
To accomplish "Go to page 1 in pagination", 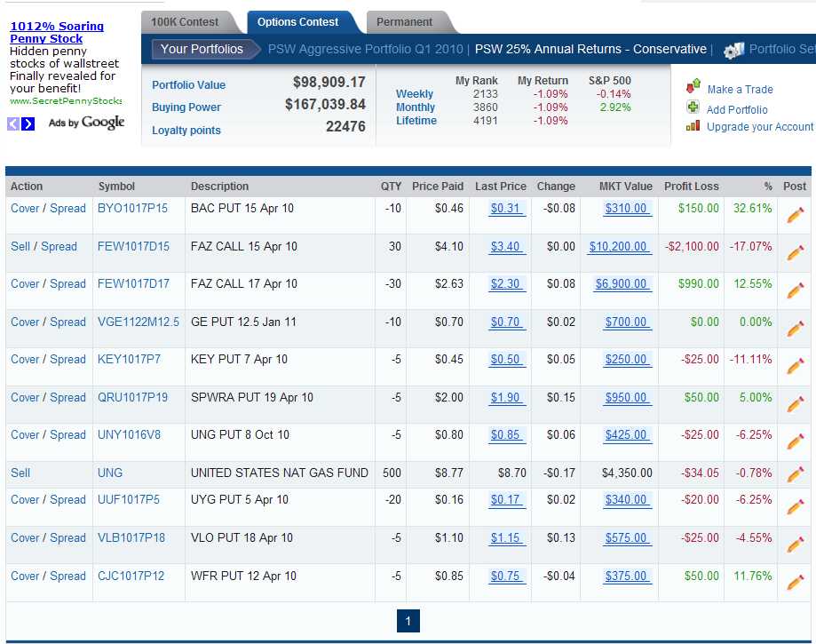I will pyautogui.click(x=408, y=621).
